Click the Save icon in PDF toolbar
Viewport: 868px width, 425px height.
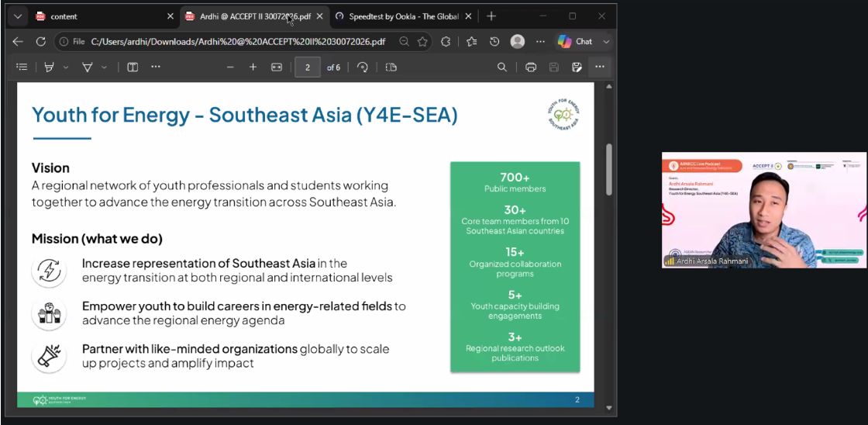tap(553, 67)
